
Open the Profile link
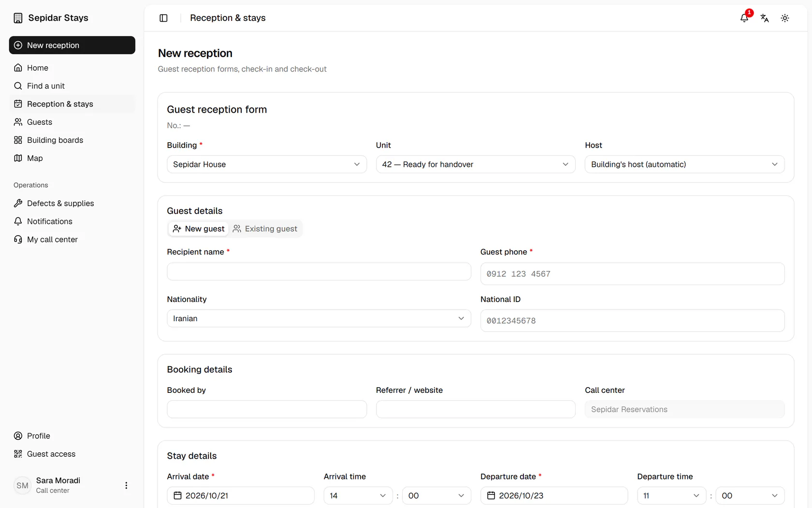(x=72, y=436)
